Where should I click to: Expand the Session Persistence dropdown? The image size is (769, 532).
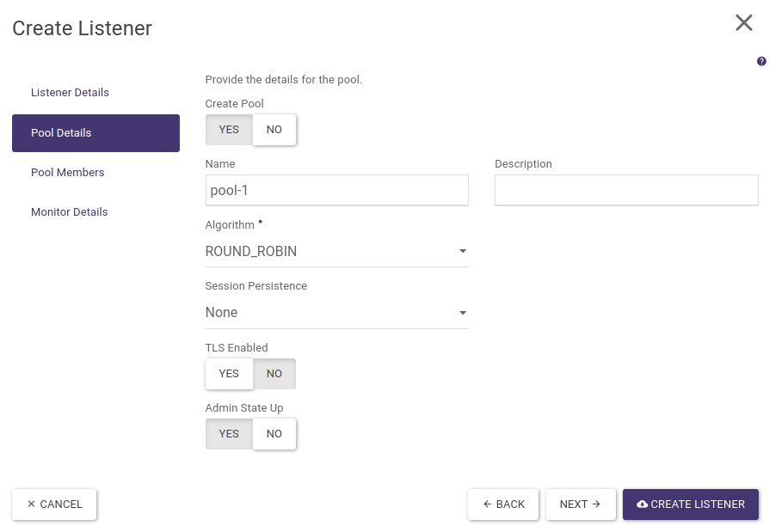[x=335, y=313]
